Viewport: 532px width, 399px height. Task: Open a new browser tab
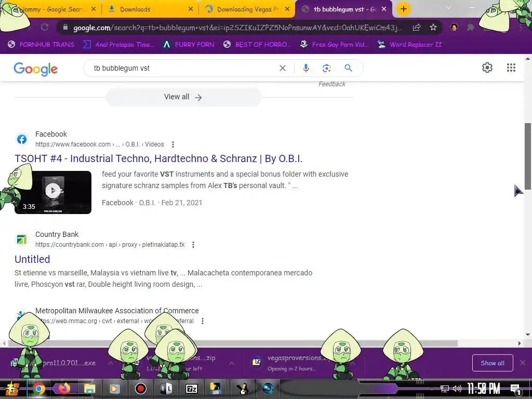click(403, 9)
